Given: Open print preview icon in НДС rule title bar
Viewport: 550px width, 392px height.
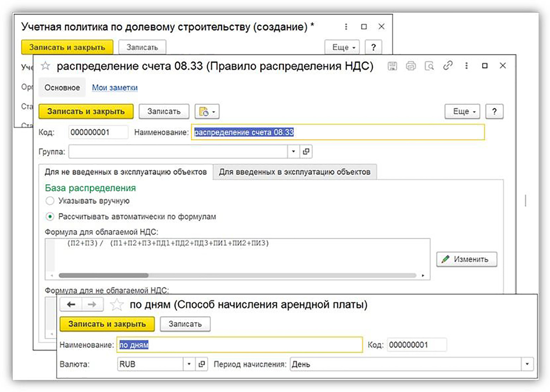Looking at the screenshot, I should click(x=429, y=66).
